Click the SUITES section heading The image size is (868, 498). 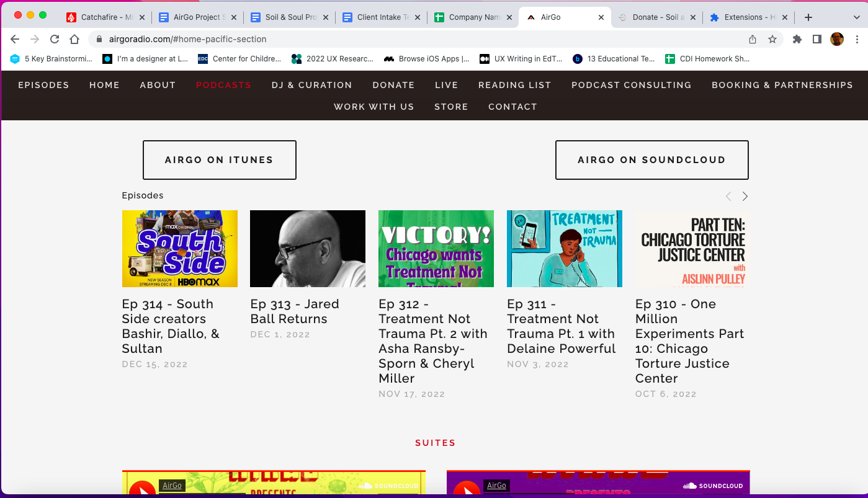tap(436, 443)
